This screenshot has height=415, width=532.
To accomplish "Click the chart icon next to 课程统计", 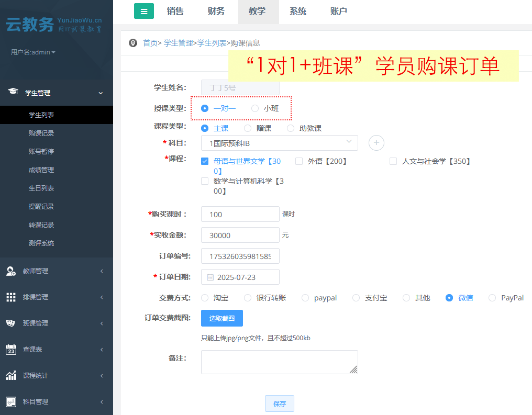I will point(11,375).
